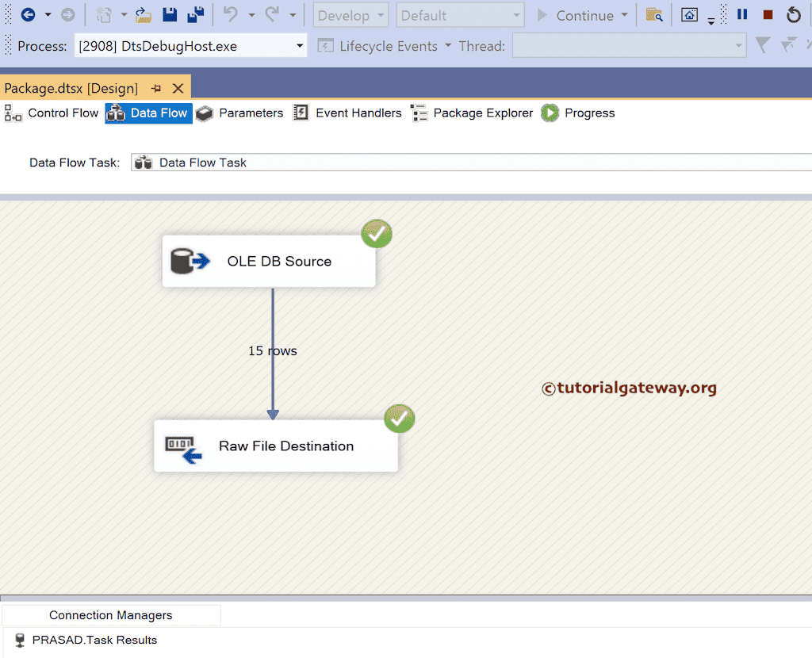
Task: Open the Event Handlers tab
Action: pos(358,113)
